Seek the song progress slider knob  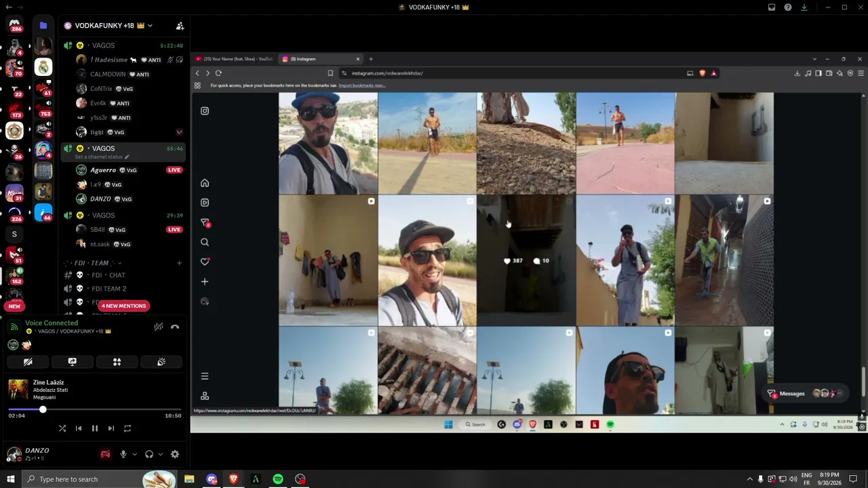pyautogui.click(x=43, y=409)
